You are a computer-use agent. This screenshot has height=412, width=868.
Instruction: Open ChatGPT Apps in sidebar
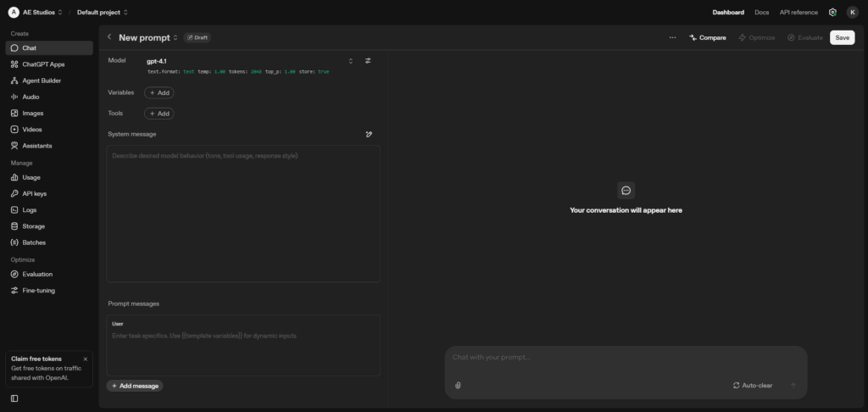pyautogui.click(x=49, y=64)
